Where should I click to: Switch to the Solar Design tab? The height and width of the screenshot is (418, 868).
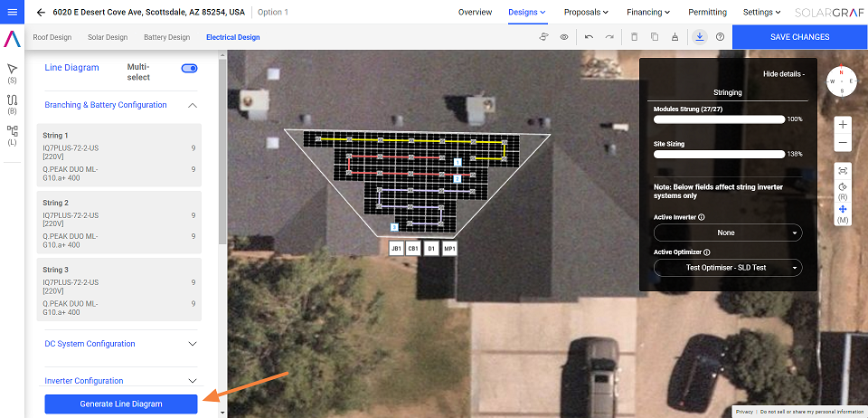tap(108, 37)
